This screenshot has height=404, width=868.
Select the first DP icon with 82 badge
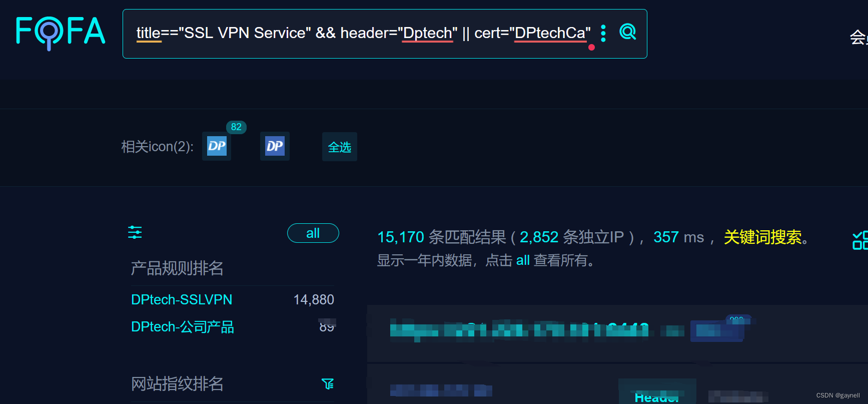pyautogui.click(x=217, y=146)
